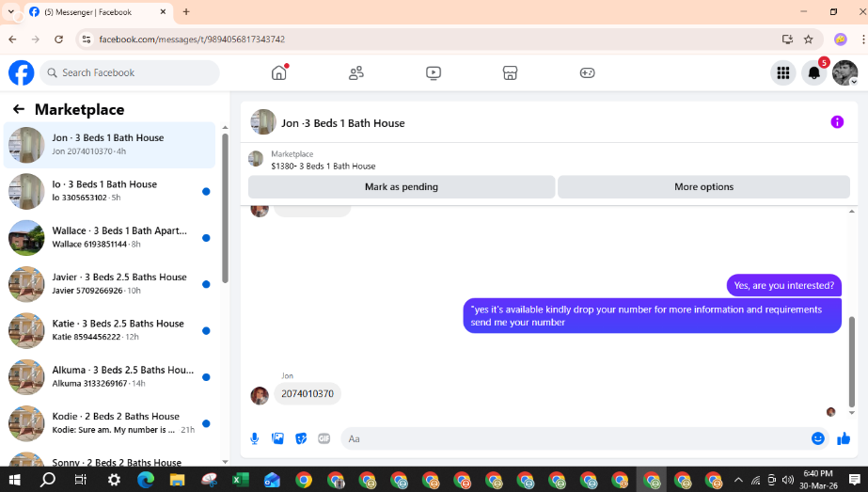Open the Facebook menu grid icon
The image size is (868, 492).
coord(782,72)
